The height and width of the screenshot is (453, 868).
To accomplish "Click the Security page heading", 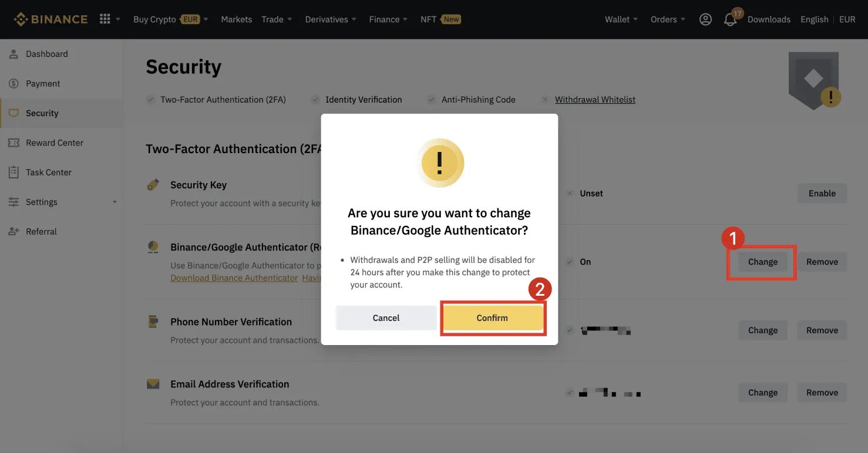I will [183, 67].
